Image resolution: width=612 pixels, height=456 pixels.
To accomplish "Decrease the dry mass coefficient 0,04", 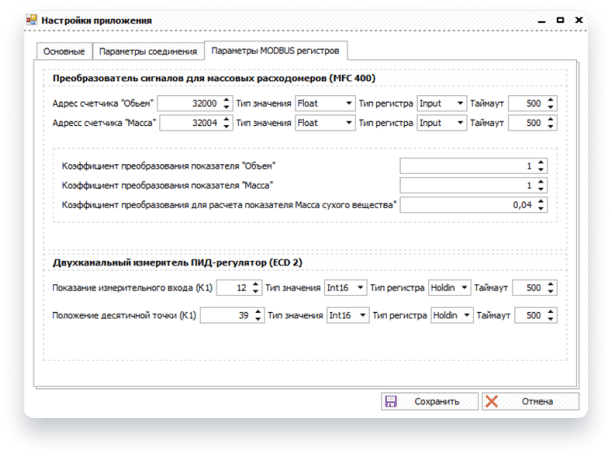I will [x=541, y=208].
